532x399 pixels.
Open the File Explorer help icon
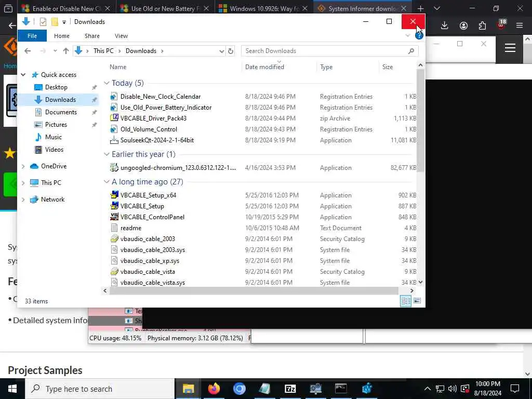click(419, 36)
